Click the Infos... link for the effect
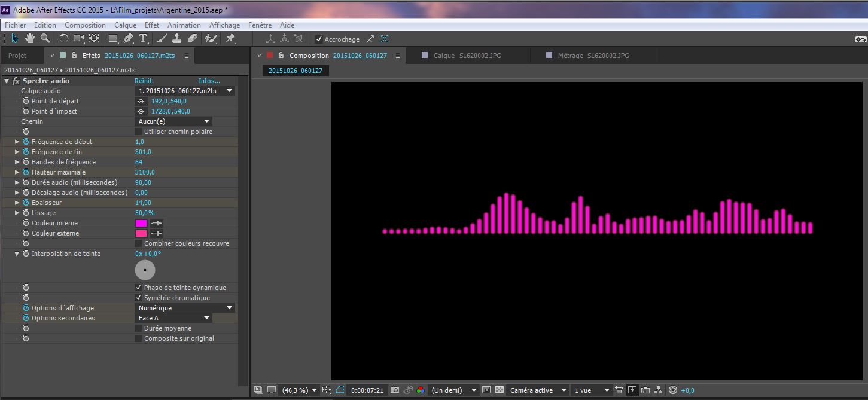Image resolution: width=868 pixels, height=400 pixels. pyautogui.click(x=209, y=81)
